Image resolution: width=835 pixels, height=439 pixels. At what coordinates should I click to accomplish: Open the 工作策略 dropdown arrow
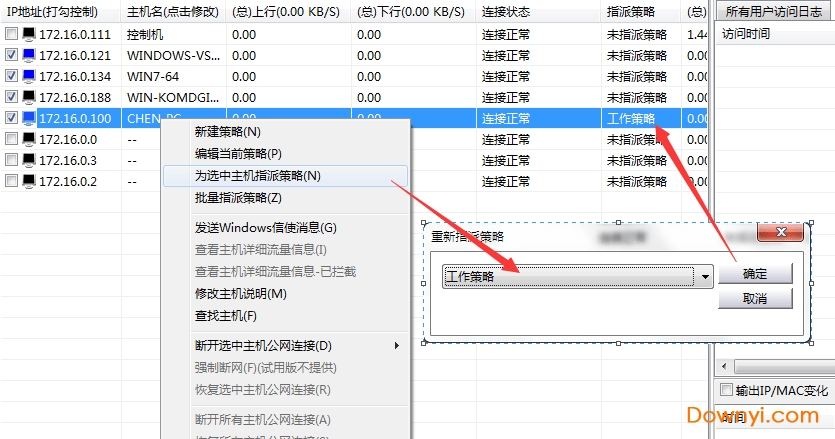tap(706, 277)
